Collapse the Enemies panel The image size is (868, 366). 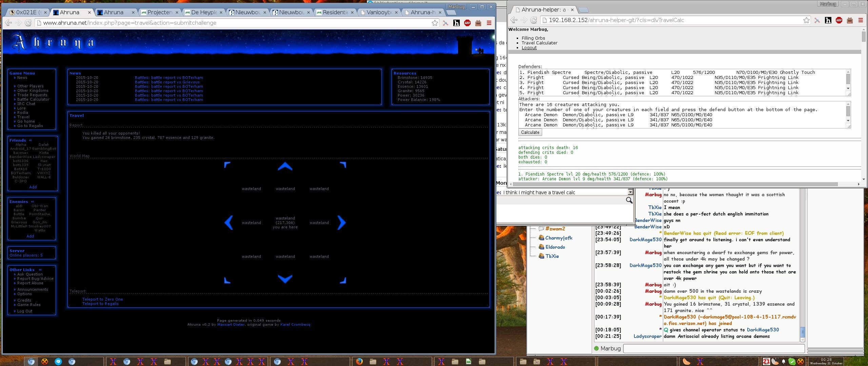[x=33, y=202]
